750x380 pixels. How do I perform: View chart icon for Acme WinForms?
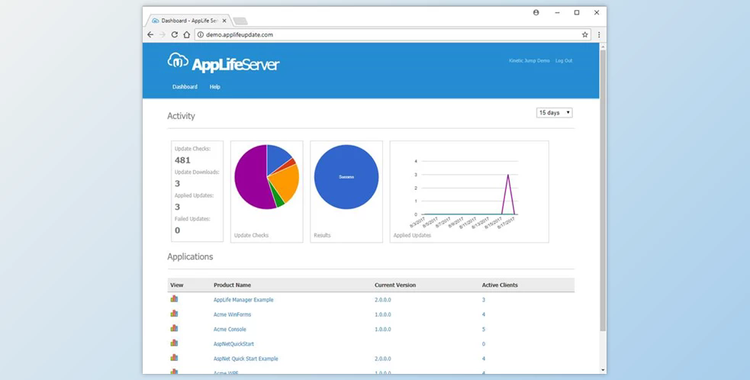[174, 313]
